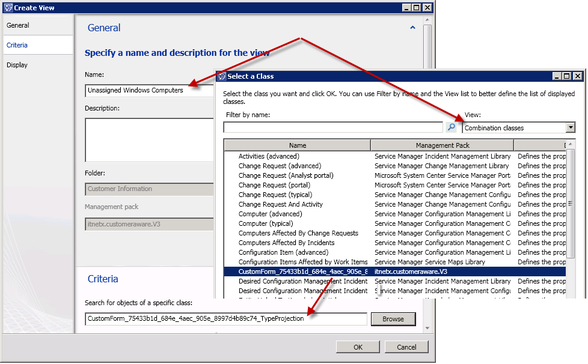
Task: Select Computer (advanced) class row
Action: [270, 214]
